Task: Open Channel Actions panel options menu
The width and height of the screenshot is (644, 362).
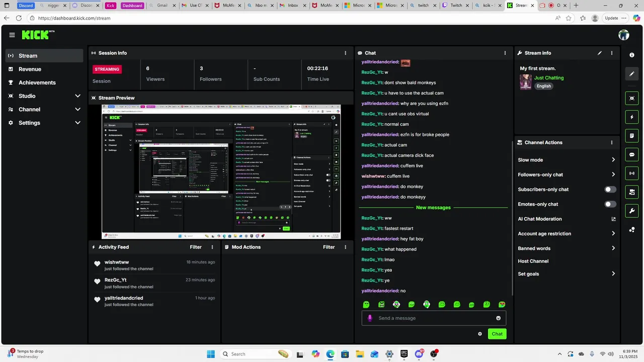Action: (612, 142)
